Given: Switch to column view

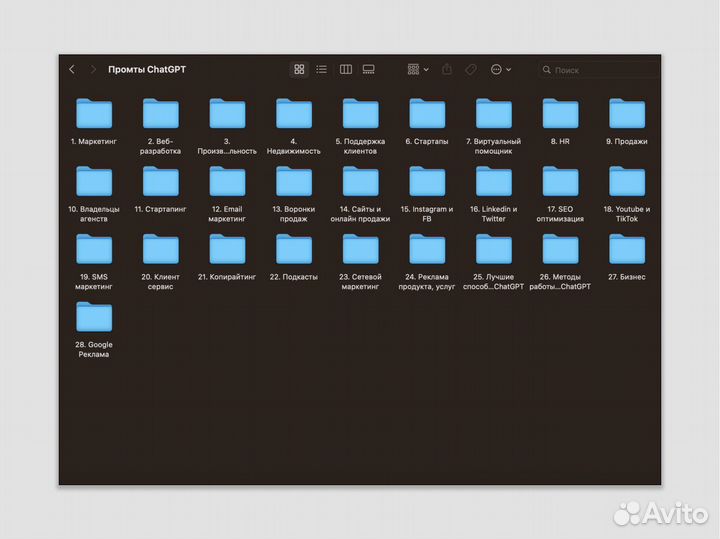Looking at the screenshot, I should [x=346, y=70].
